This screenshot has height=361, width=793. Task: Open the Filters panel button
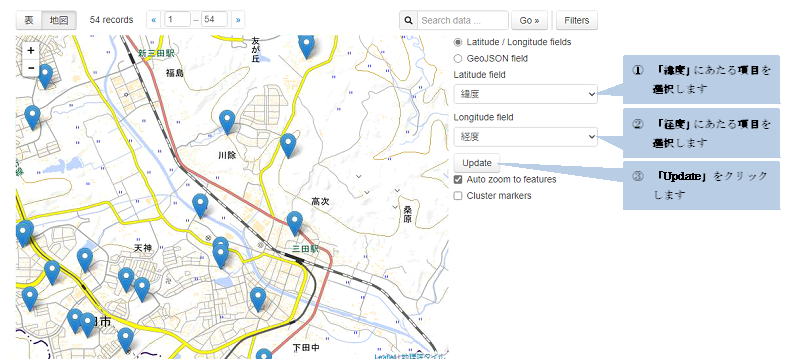pos(577,20)
